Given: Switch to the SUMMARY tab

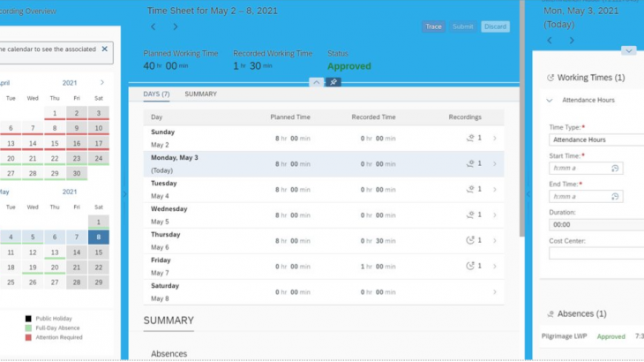Looking at the screenshot, I should tap(200, 94).
